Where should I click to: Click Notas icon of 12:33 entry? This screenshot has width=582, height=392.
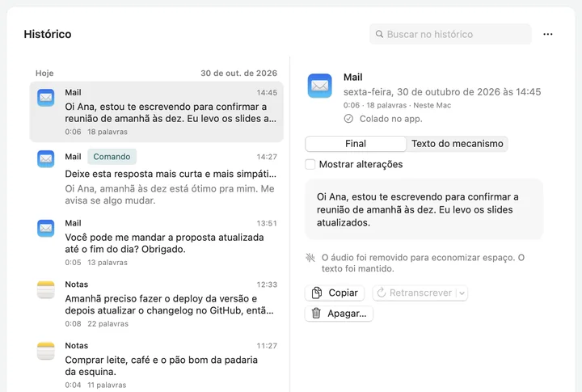tap(45, 289)
